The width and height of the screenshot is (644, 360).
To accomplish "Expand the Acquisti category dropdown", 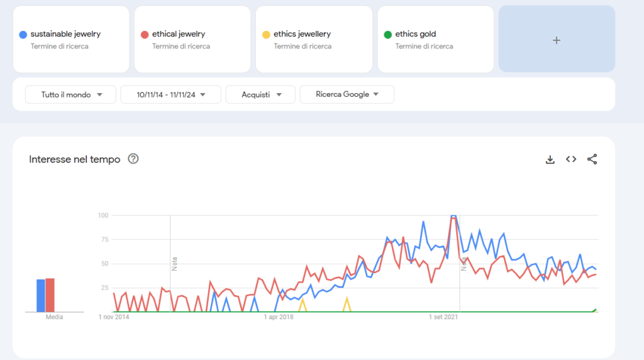I will [x=260, y=94].
